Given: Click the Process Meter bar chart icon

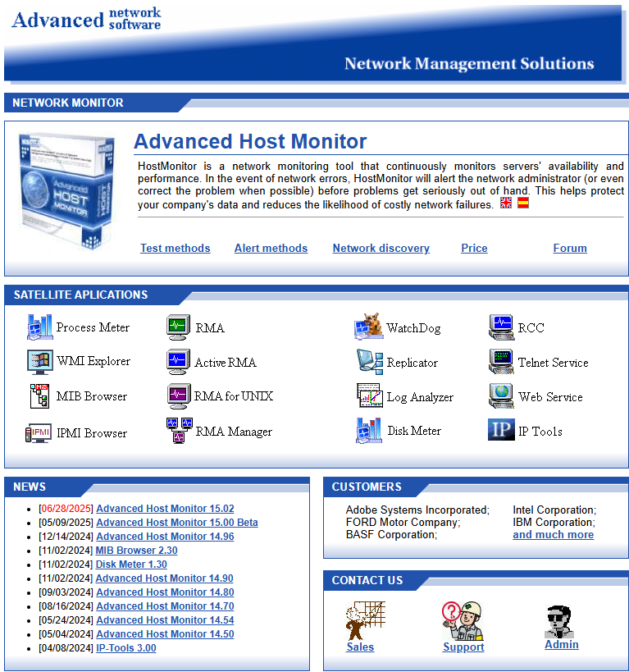Looking at the screenshot, I should 39,327.
